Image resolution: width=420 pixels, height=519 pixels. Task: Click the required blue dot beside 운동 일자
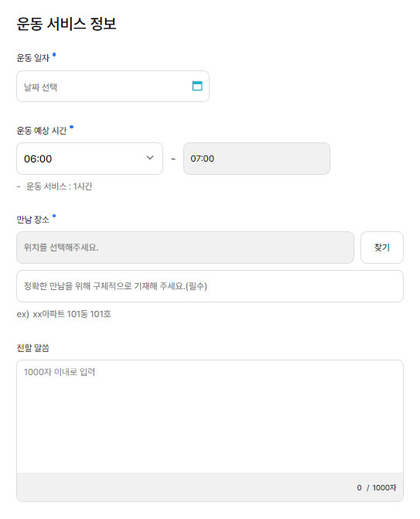(54, 55)
